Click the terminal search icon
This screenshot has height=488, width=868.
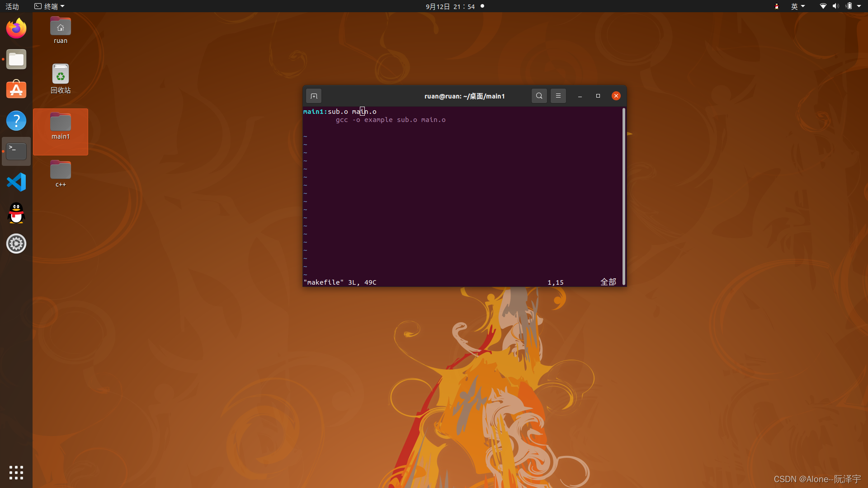539,96
